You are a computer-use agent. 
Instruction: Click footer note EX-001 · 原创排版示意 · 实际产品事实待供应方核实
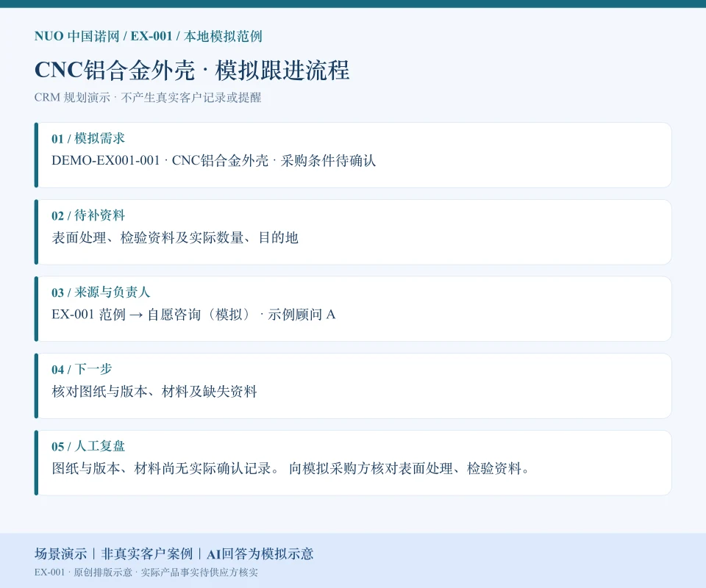(146, 573)
